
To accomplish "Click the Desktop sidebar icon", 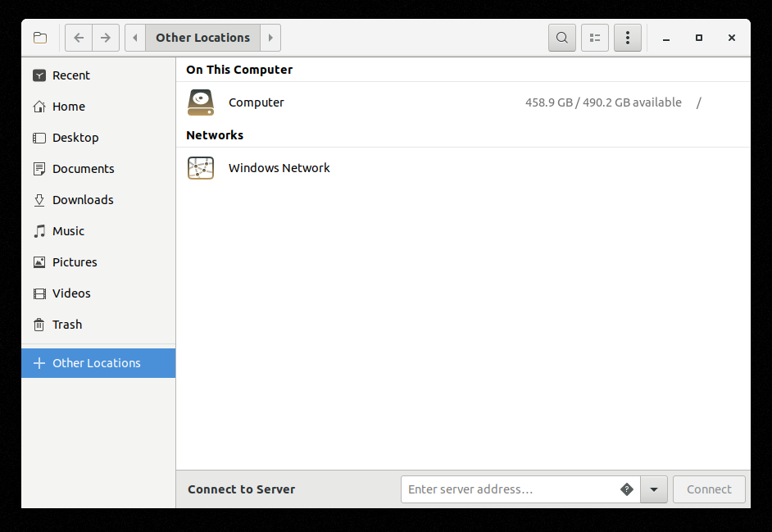I will point(39,138).
